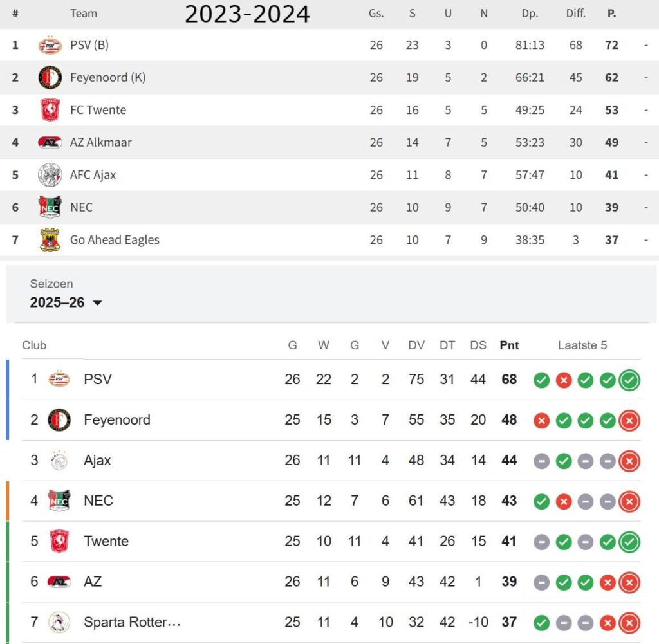Image resolution: width=659 pixels, height=644 pixels.
Task: Expand the dash next to PSV (B) row
Action: click(x=646, y=45)
